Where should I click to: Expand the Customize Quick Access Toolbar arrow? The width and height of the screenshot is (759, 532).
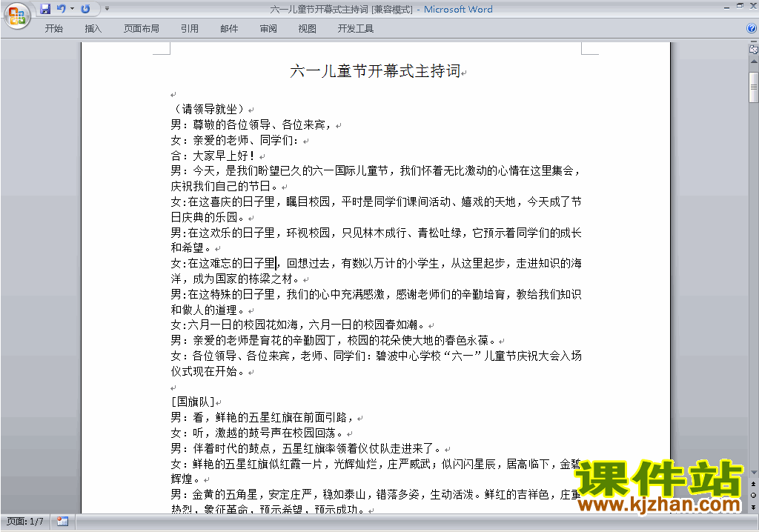(x=107, y=9)
